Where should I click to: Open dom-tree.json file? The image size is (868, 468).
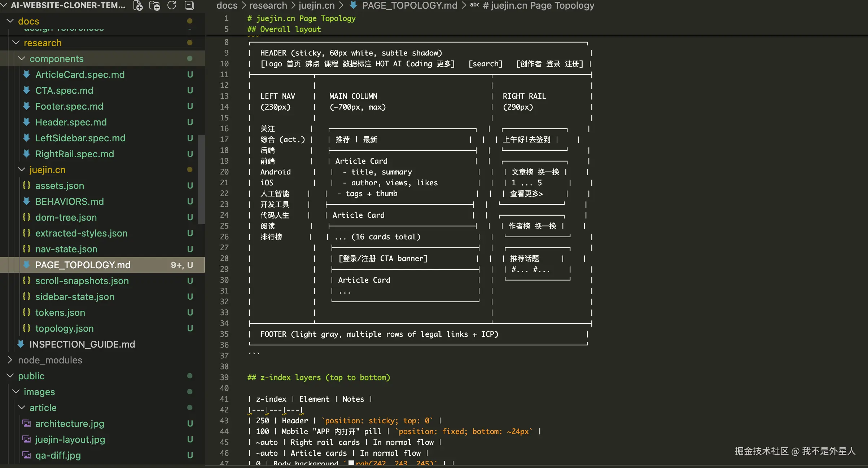[x=66, y=217]
